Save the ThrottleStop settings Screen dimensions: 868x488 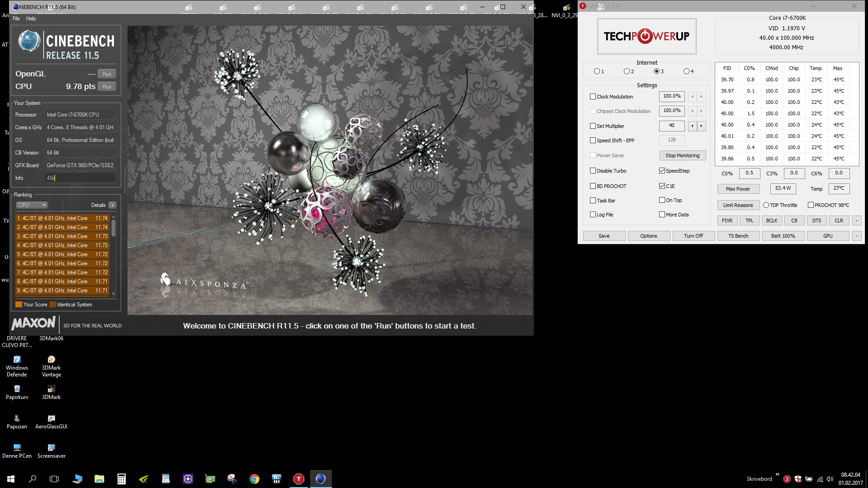(x=604, y=236)
